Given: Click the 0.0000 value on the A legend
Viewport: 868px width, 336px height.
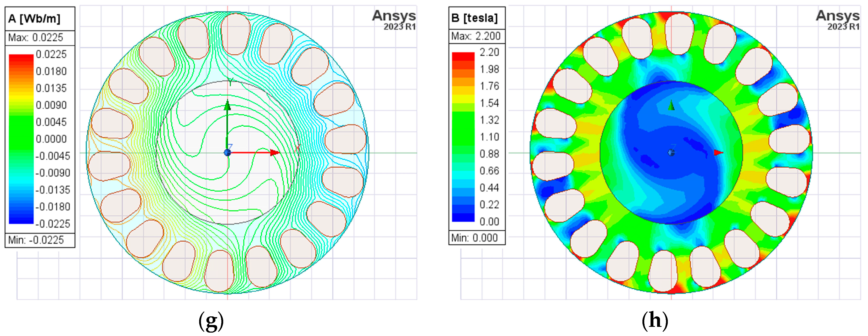Looking at the screenshot, I should pyautogui.click(x=51, y=139).
